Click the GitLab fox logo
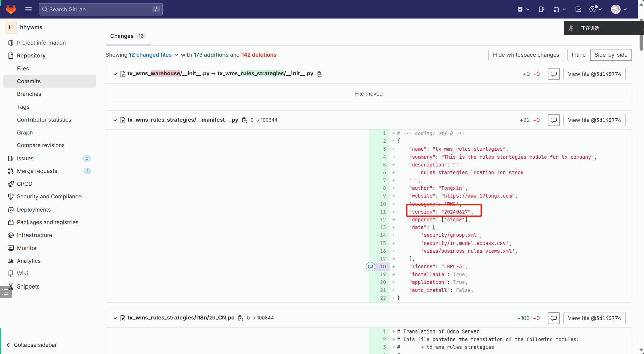The image size is (644, 354). tap(11, 9)
